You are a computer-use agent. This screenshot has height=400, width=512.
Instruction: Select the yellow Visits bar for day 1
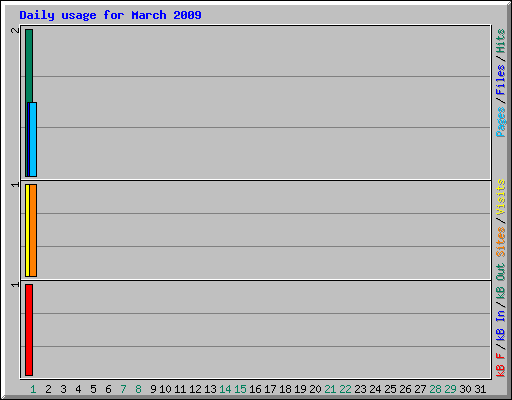(x=27, y=230)
